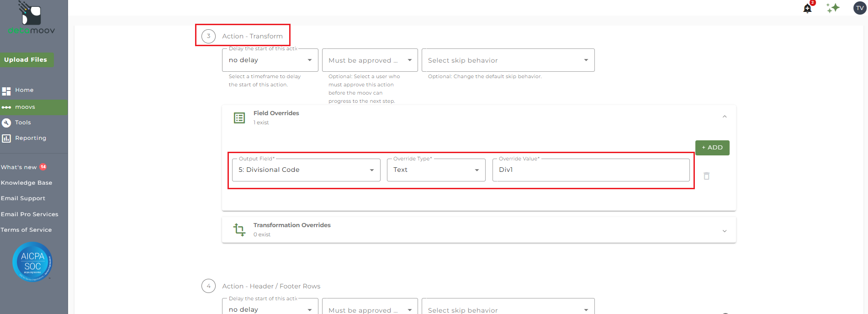Collapse the Field Overrides panel
868x314 pixels.
(725, 117)
